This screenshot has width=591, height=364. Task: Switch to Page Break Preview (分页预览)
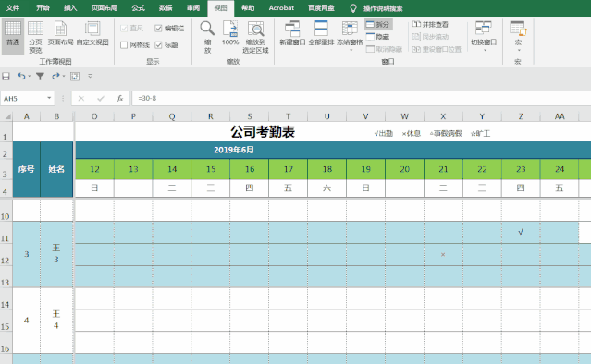pos(35,37)
